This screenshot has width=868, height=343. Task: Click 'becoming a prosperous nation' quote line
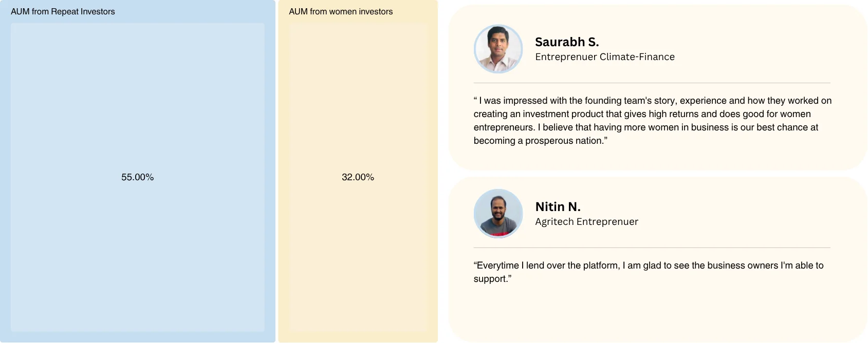[x=540, y=141]
